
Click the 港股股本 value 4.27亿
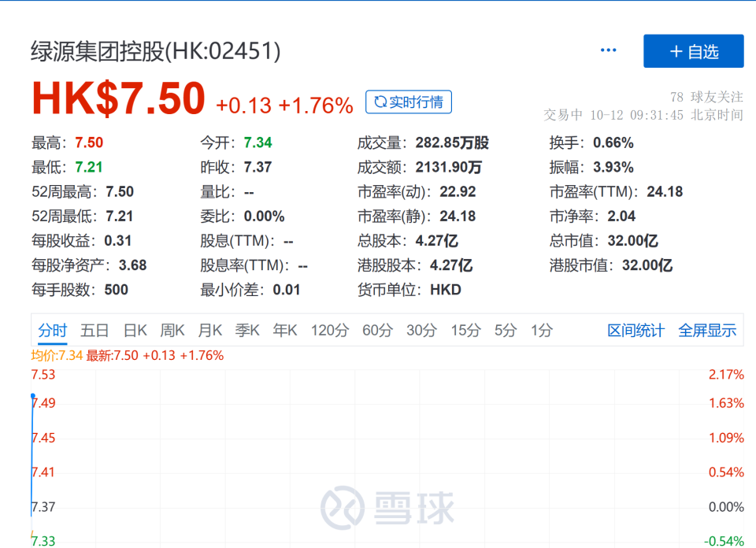[x=451, y=265]
